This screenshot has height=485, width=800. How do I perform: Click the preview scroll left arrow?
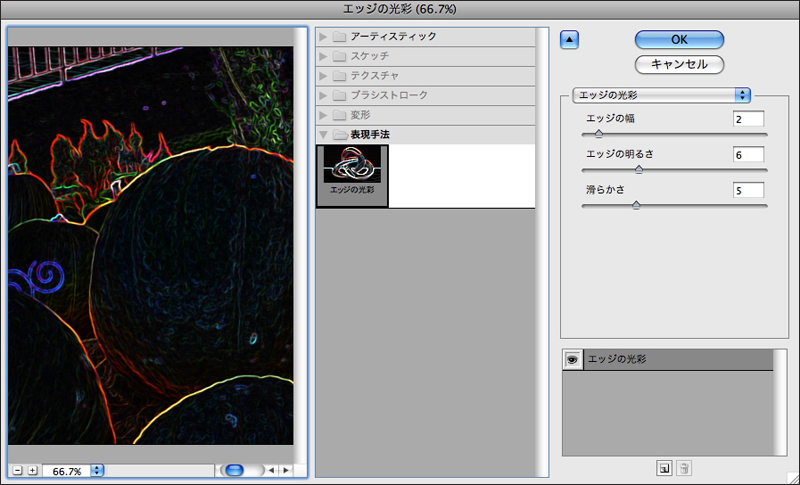(x=272, y=470)
